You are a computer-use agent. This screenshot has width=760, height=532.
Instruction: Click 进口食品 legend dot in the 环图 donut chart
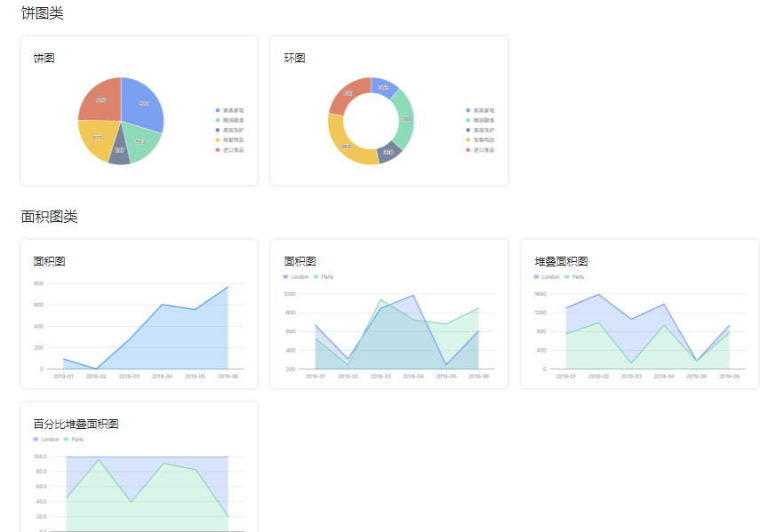468,149
